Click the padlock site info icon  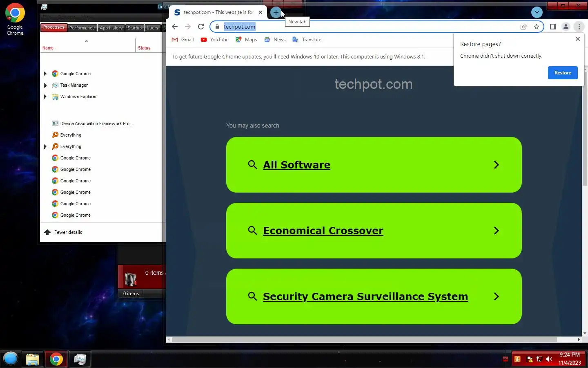pyautogui.click(x=217, y=27)
